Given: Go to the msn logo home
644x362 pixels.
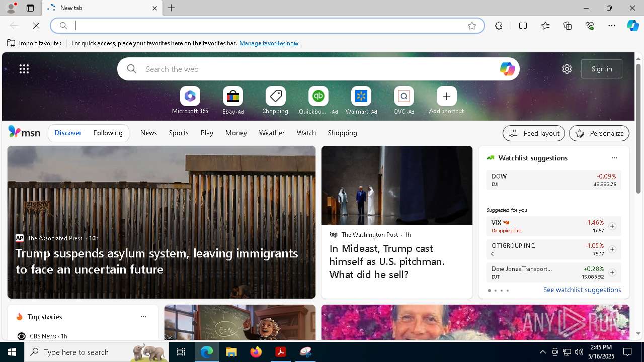Looking at the screenshot, I should 24,132.
